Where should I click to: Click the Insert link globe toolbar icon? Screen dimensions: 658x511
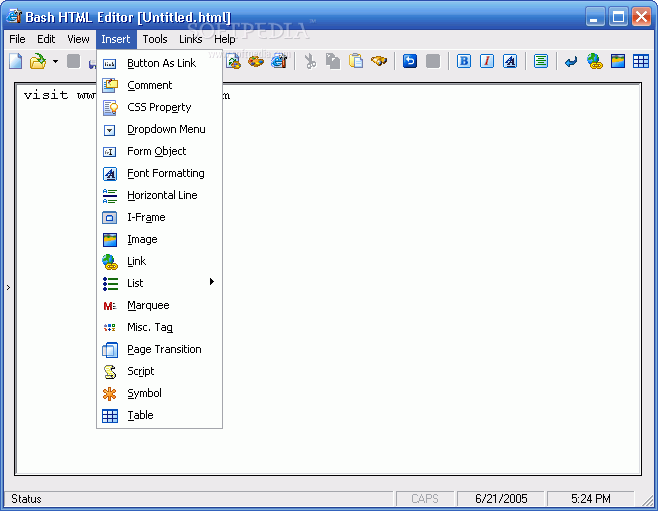595,61
